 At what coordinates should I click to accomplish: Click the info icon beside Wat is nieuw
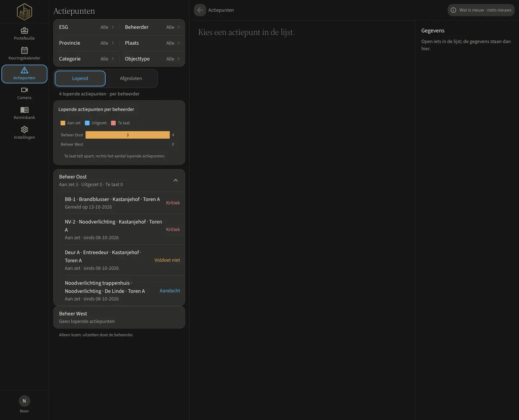pos(453,10)
